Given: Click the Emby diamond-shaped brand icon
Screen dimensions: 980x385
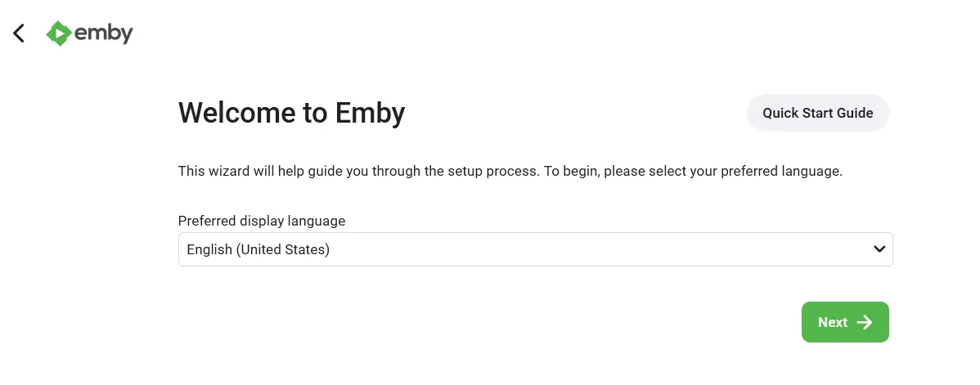Looking at the screenshot, I should coord(59,34).
